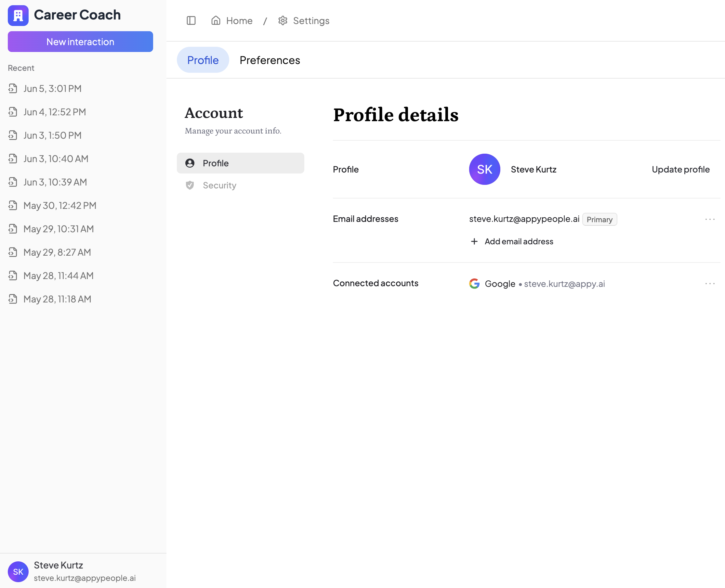Click the file icon beside Jun 5, 3:01 PM
The height and width of the screenshot is (588, 725).
13,89
